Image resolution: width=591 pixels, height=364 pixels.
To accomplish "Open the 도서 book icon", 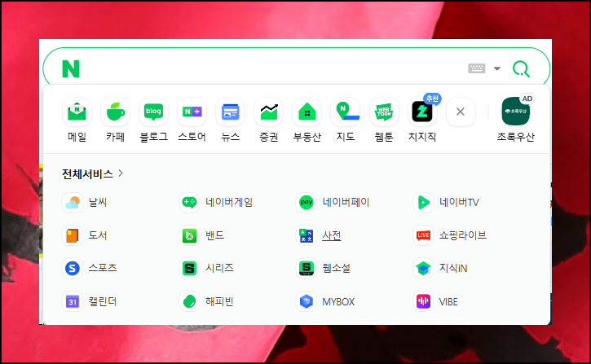I will (x=73, y=235).
